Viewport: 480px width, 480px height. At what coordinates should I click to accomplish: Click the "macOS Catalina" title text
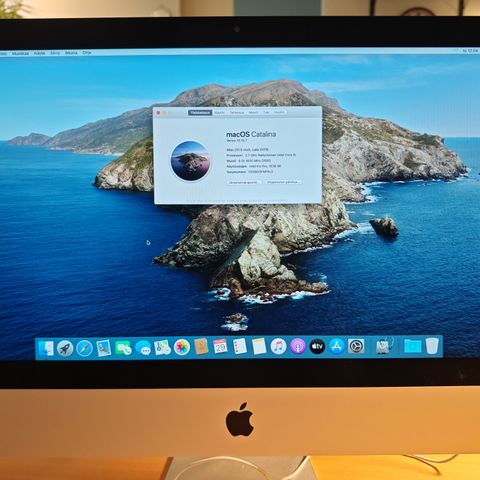(x=251, y=134)
